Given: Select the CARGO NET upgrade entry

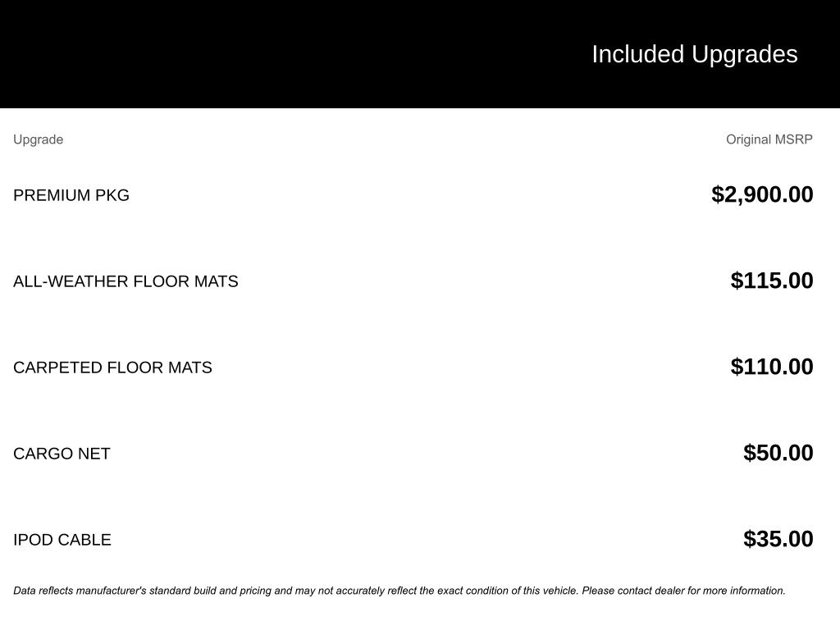Looking at the screenshot, I should [62, 454].
